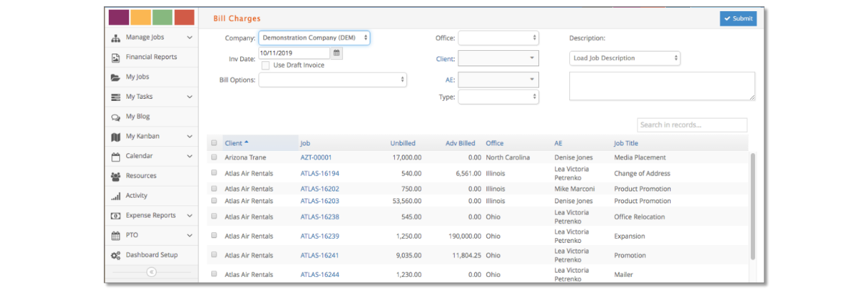Viewport: 868px width, 293px height.
Task: Open job link ATLAS-16194
Action: 320,173
